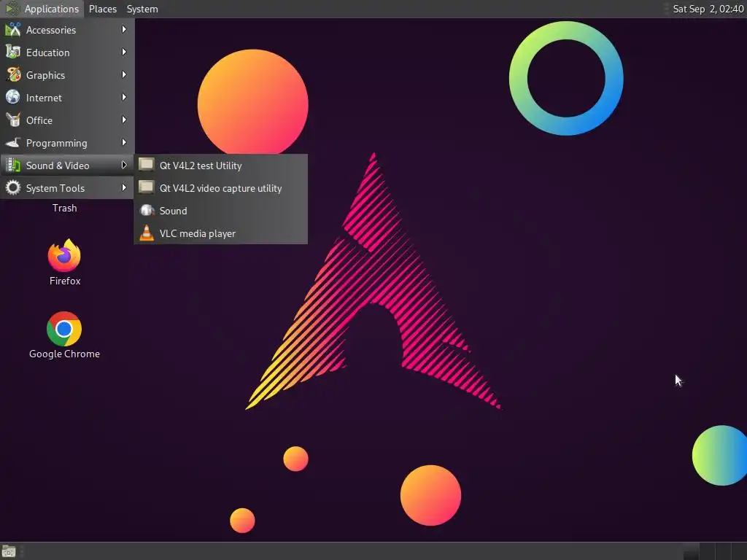This screenshot has height=560, width=747.
Task: Expand the System Tools submenu arrow
Action: click(124, 187)
